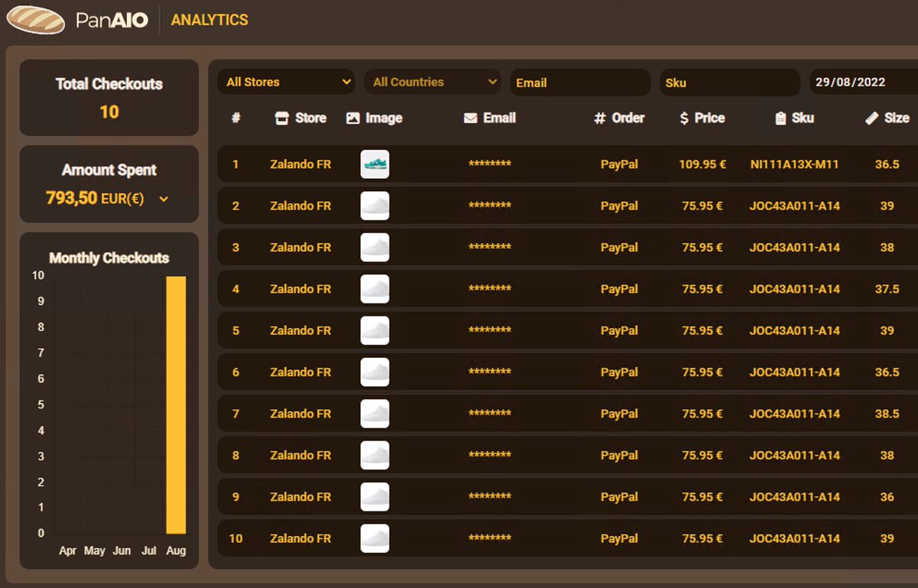Click the Price column dollar icon

[x=684, y=118]
